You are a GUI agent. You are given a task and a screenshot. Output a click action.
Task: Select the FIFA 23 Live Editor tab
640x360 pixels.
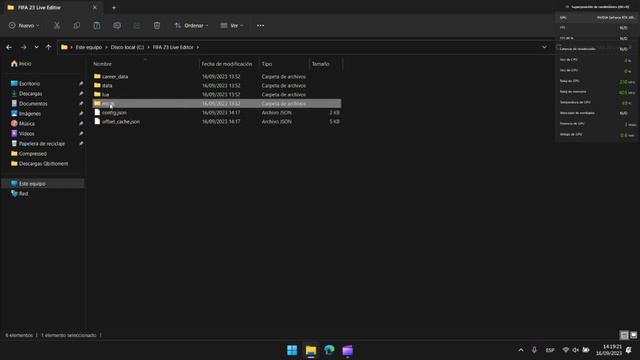[51, 7]
